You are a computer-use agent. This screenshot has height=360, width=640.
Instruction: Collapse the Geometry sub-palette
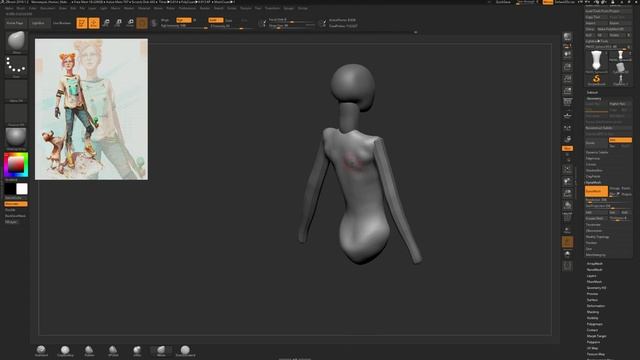594,98
